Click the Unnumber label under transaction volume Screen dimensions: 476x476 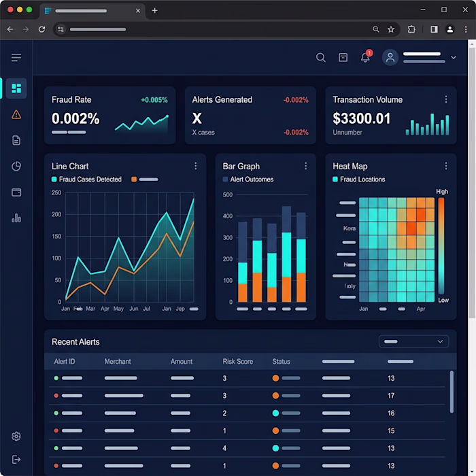[347, 133]
